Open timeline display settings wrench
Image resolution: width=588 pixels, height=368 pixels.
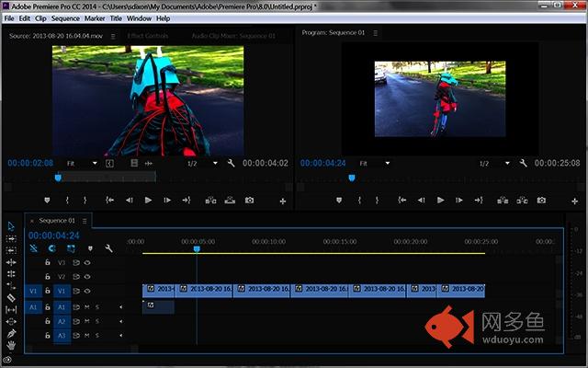(108, 248)
